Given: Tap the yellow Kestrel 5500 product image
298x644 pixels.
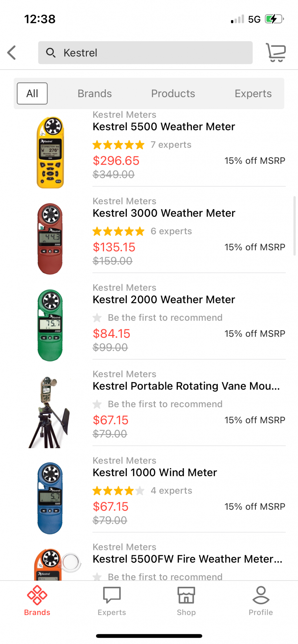Looking at the screenshot, I should (50, 153).
